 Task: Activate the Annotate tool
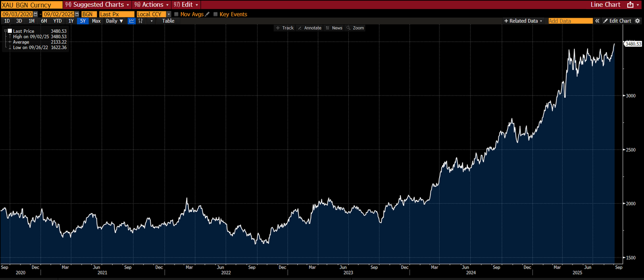(x=309, y=28)
